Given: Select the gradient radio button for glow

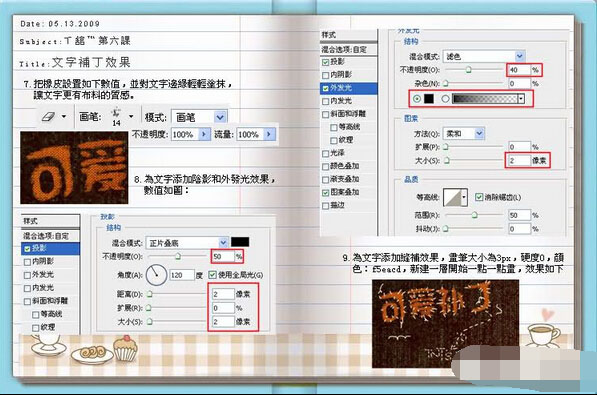Looking at the screenshot, I should (445, 99).
